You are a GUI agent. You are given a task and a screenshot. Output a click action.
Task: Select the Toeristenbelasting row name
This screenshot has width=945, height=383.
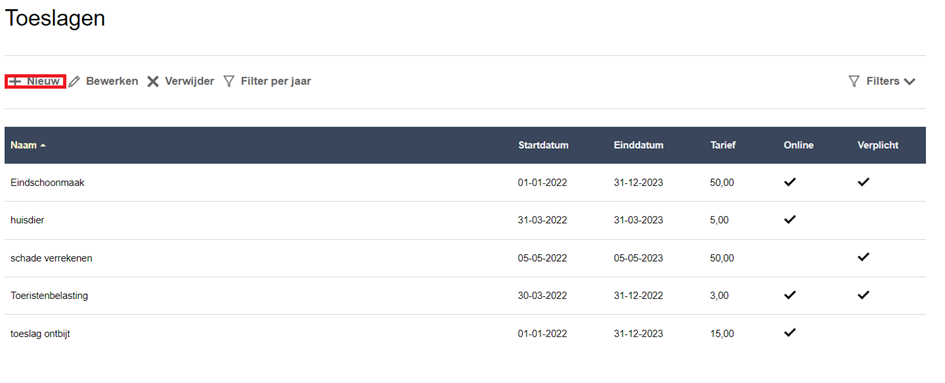pyautogui.click(x=49, y=296)
